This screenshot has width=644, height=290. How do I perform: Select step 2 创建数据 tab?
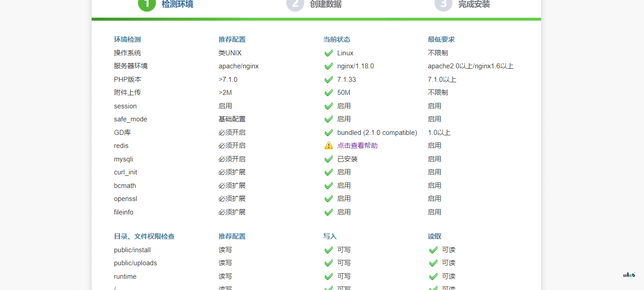coord(314,4)
